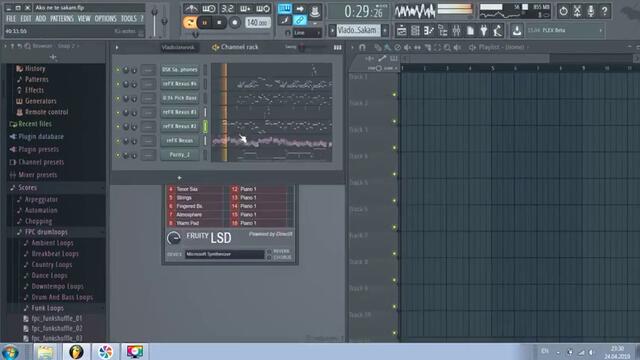Adjust the channel rack swing knob

tap(302, 48)
